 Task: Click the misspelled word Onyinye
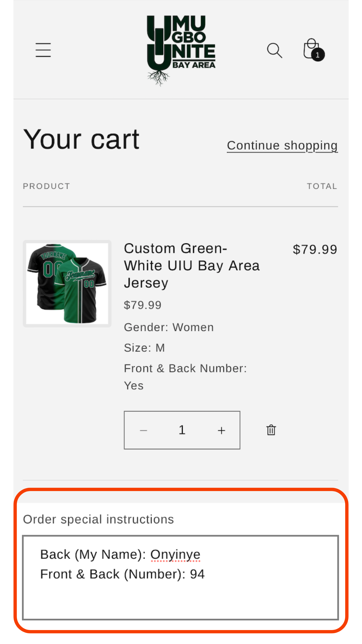point(175,554)
